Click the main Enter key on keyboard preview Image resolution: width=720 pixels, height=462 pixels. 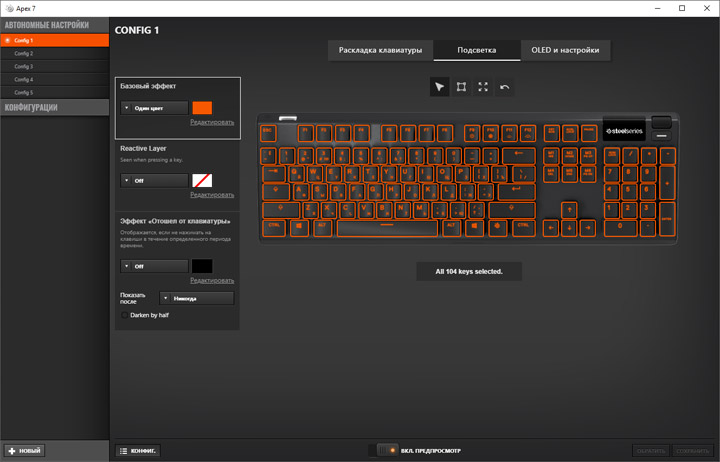click(516, 192)
